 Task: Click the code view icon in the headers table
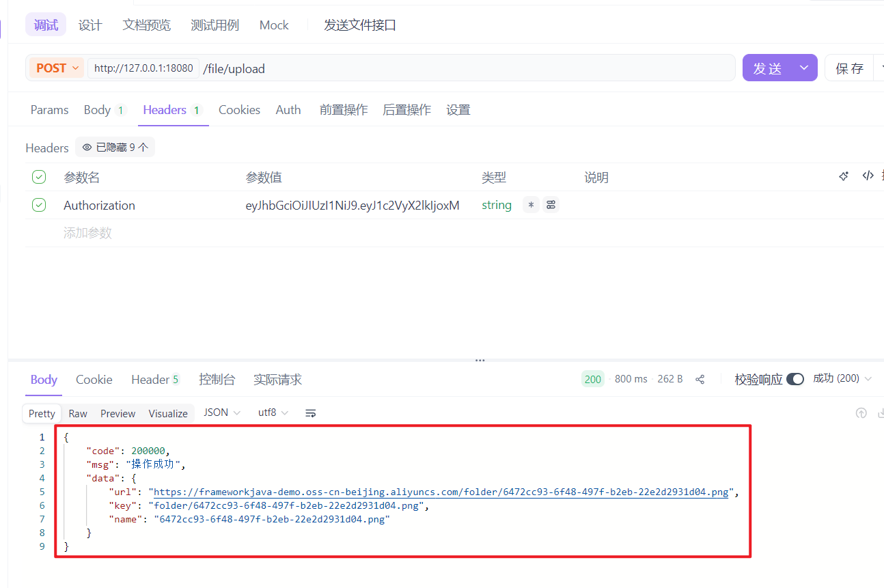[x=868, y=176]
